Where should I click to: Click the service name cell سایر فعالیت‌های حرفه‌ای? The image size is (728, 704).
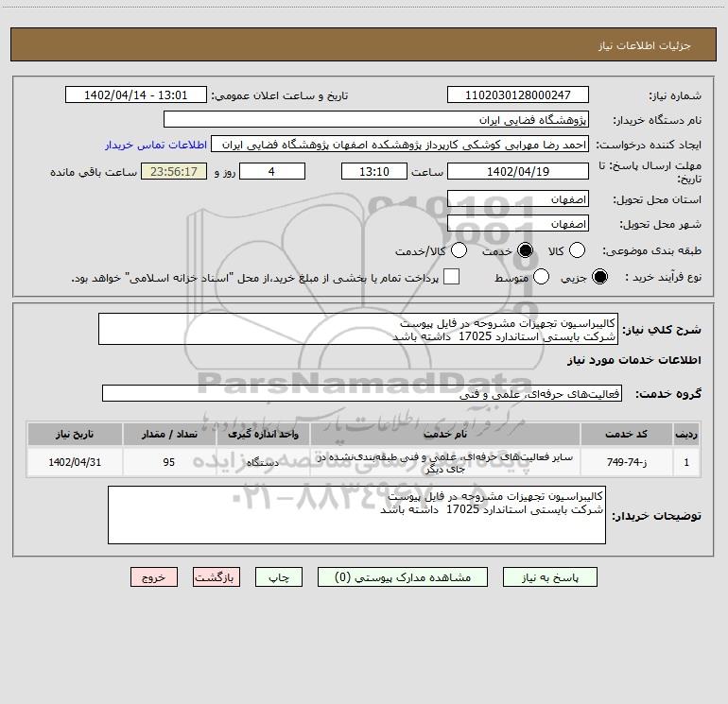[x=444, y=462]
